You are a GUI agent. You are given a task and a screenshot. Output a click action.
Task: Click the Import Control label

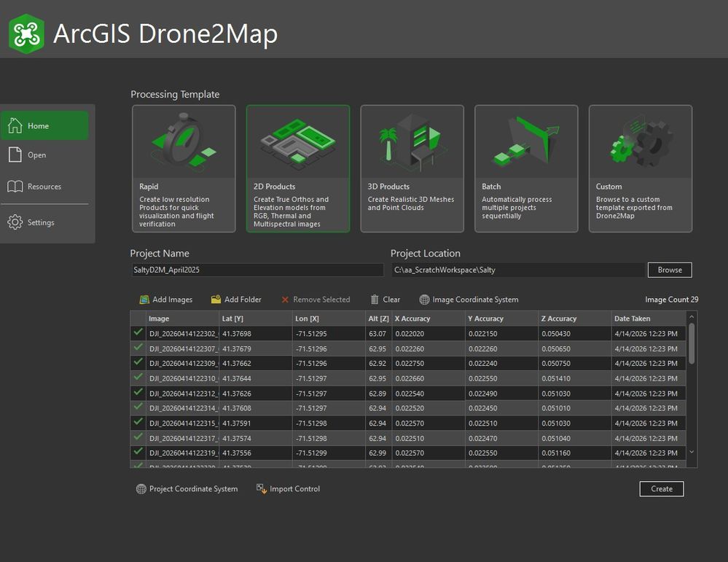click(295, 489)
